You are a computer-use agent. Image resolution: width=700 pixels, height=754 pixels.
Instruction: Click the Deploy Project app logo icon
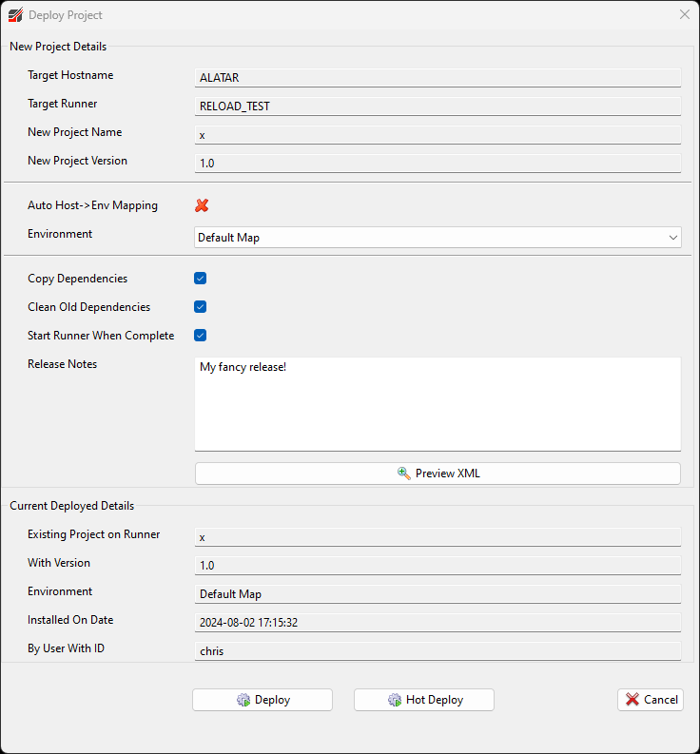15,15
